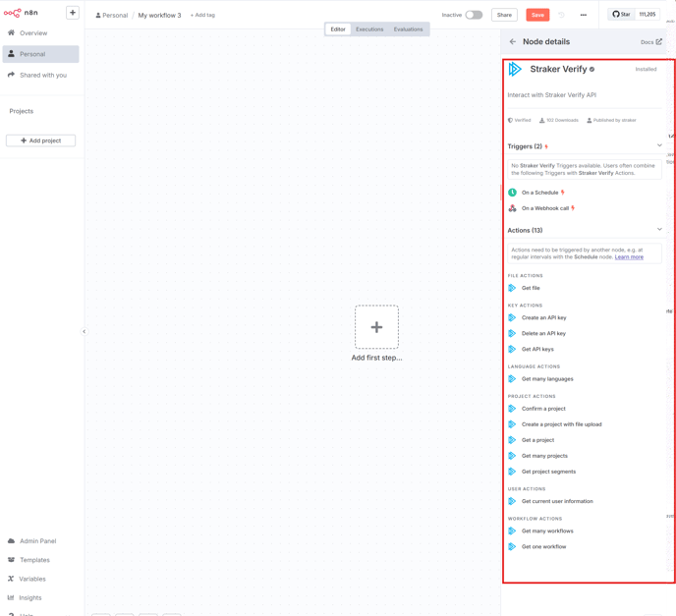Save the workflow
Viewport: 676px width, 616px height.
click(537, 15)
